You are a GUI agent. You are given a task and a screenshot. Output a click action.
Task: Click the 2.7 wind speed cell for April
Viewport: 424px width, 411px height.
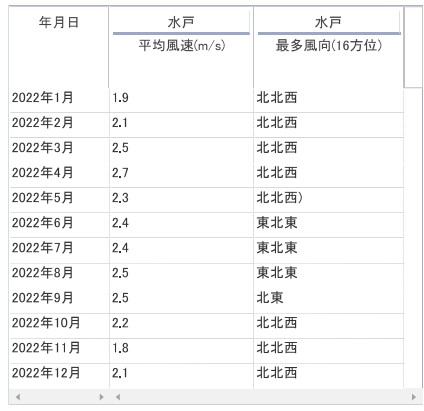(x=181, y=174)
